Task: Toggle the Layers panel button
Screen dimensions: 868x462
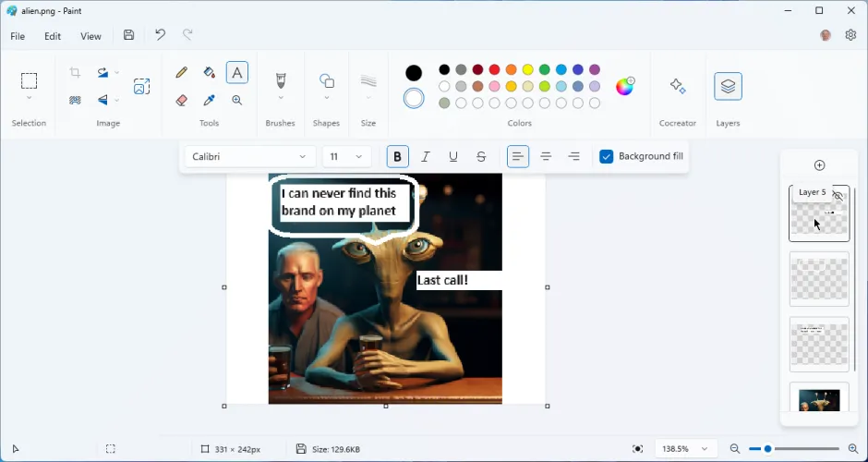Action: point(728,86)
